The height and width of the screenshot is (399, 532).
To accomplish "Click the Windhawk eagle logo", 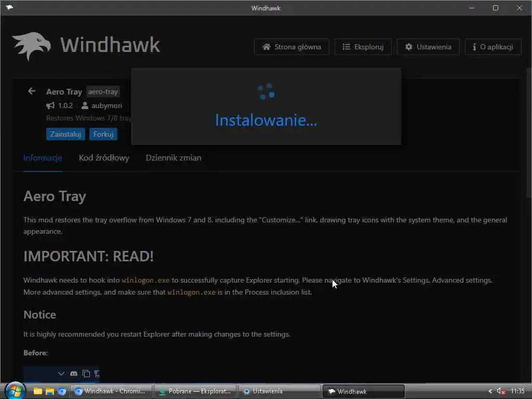I will coord(31,46).
